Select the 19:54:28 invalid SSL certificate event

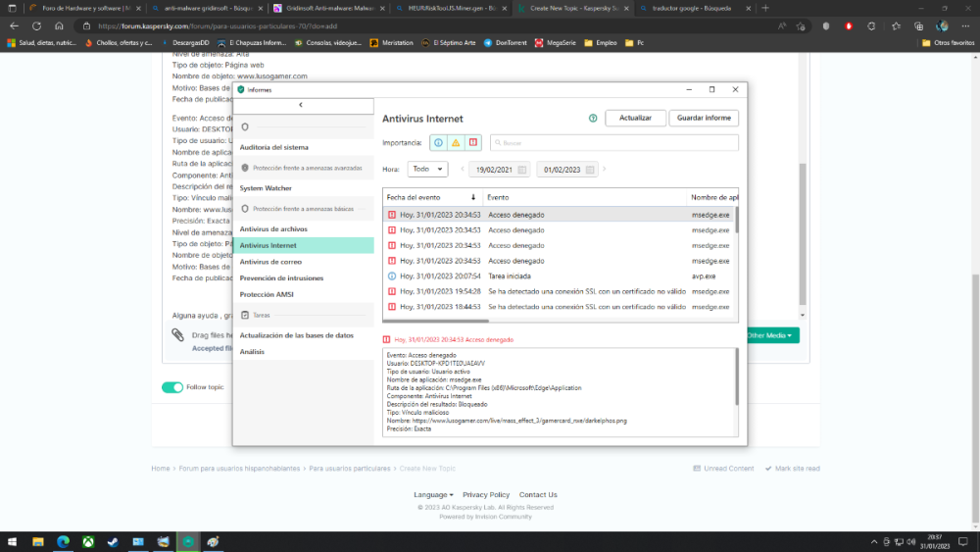click(559, 291)
